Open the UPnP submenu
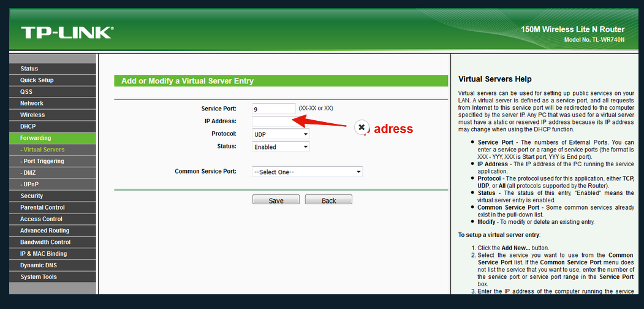644x309 pixels. tap(53, 184)
